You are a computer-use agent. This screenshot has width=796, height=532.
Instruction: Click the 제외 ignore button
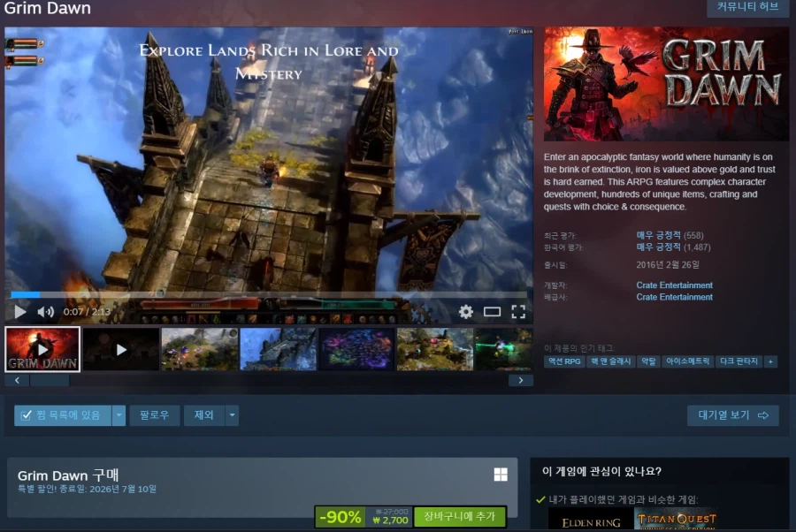(x=204, y=415)
